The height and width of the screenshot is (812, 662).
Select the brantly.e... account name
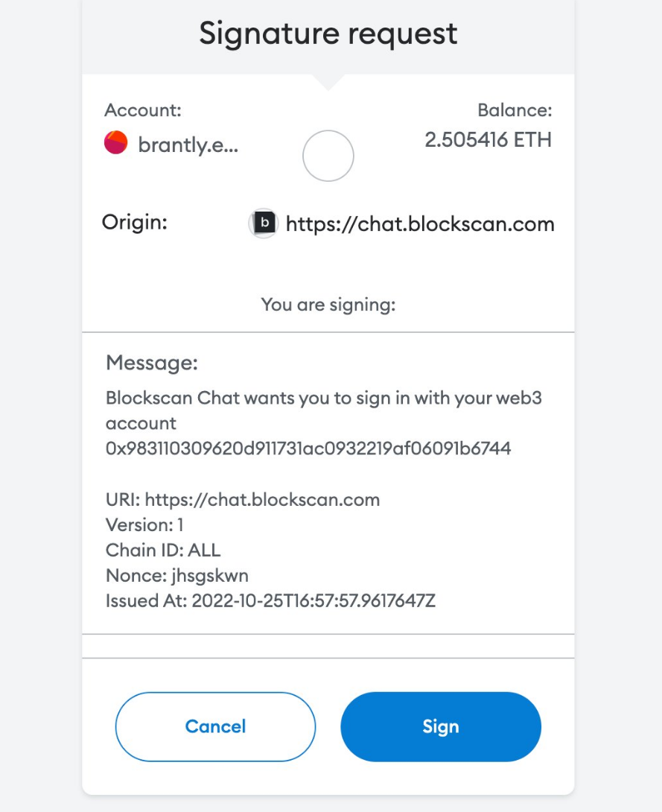tap(188, 145)
